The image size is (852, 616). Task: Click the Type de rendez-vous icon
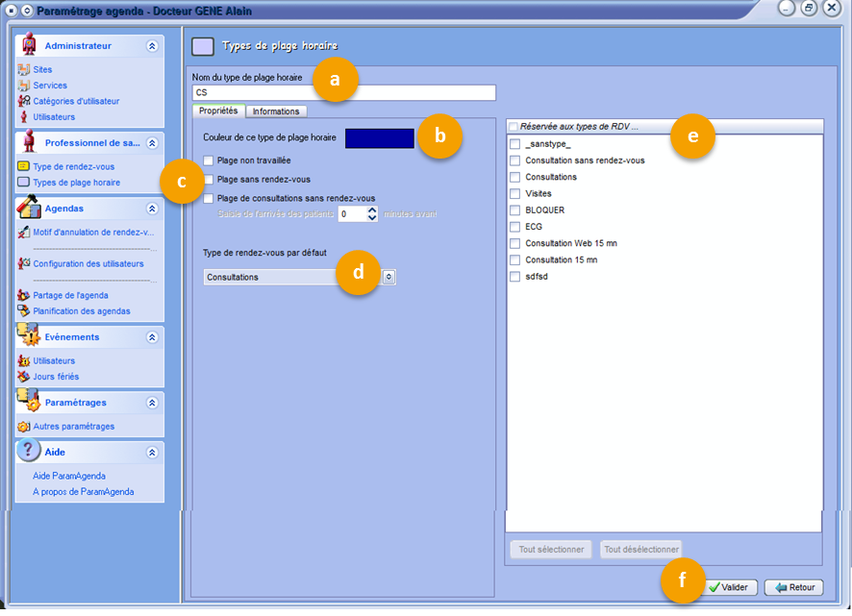pos(24,166)
